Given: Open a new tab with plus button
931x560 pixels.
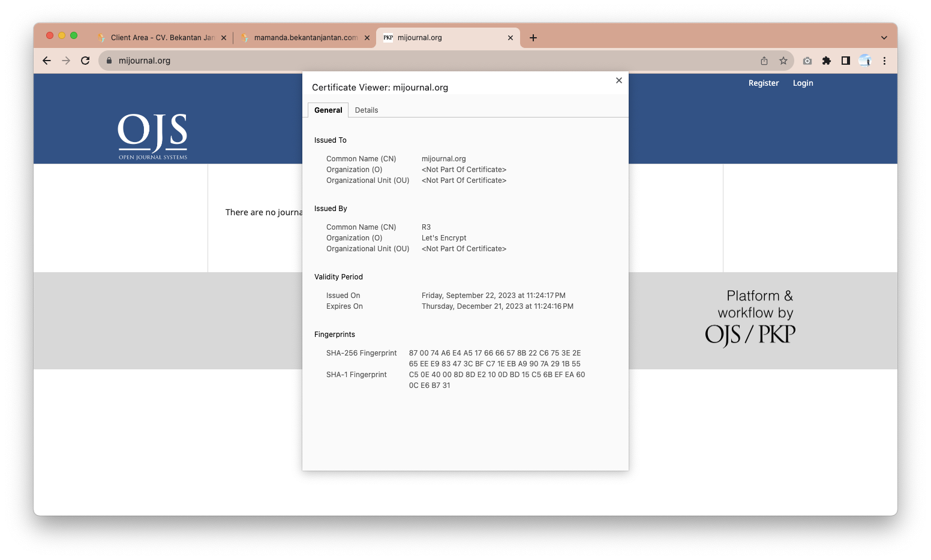Looking at the screenshot, I should [533, 38].
